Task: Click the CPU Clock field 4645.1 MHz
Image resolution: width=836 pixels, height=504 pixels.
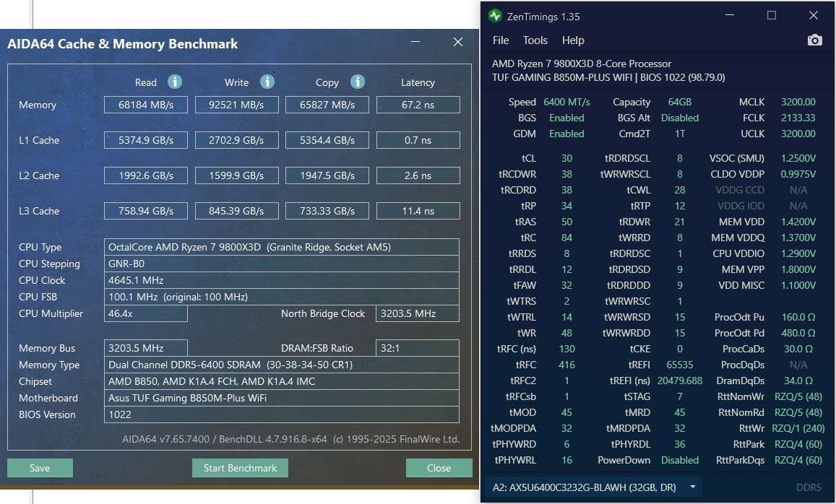Action: (282, 280)
